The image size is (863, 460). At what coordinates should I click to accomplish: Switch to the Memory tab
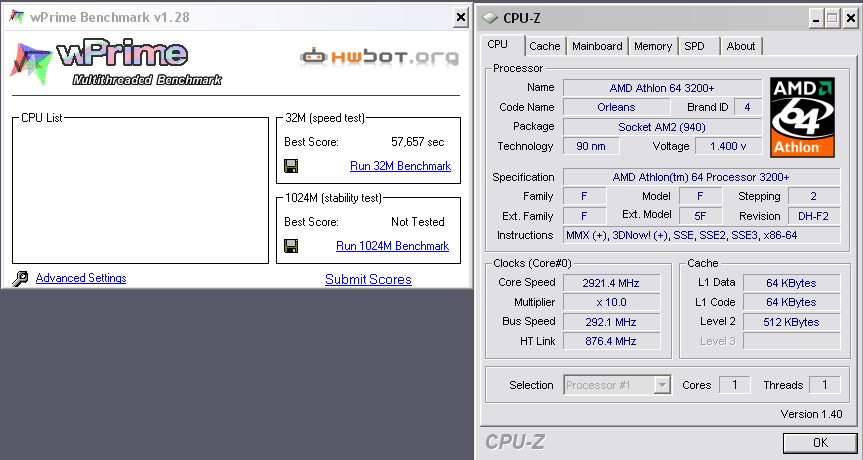653,46
